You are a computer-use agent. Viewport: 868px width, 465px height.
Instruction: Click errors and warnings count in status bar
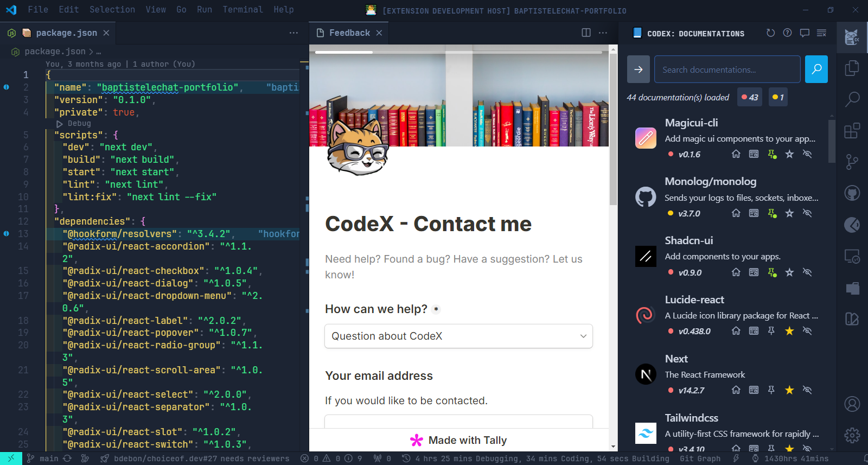click(331, 458)
